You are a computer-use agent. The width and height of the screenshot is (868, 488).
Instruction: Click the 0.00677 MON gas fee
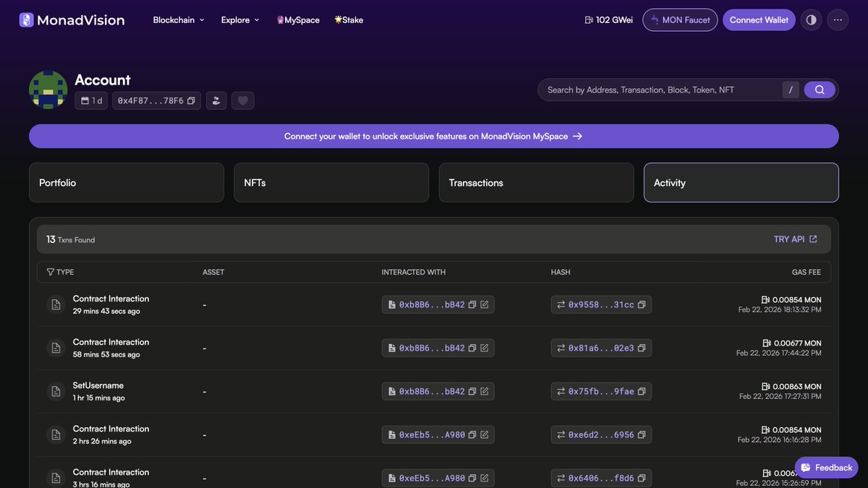click(x=792, y=343)
